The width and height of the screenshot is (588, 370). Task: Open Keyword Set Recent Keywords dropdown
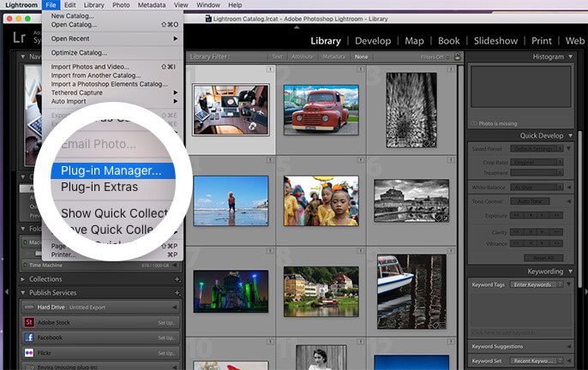click(537, 361)
